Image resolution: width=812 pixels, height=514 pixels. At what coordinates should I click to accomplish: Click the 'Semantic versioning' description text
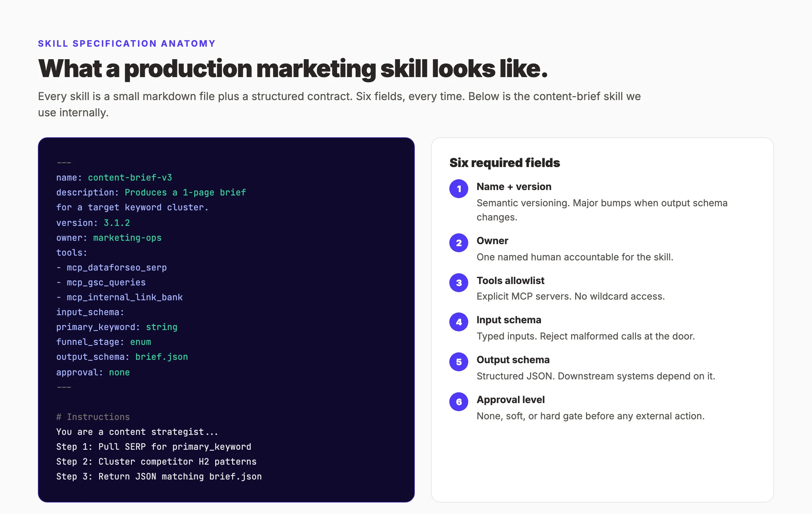point(602,210)
